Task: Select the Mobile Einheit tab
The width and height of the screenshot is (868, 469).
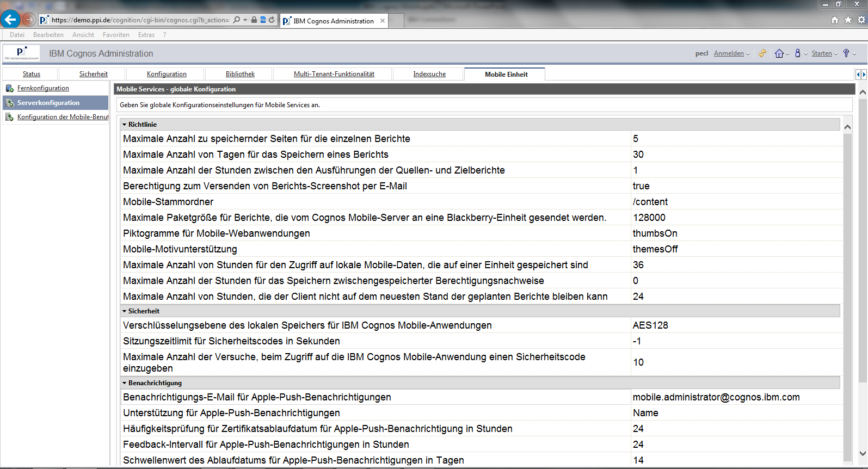Action: tap(506, 74)
